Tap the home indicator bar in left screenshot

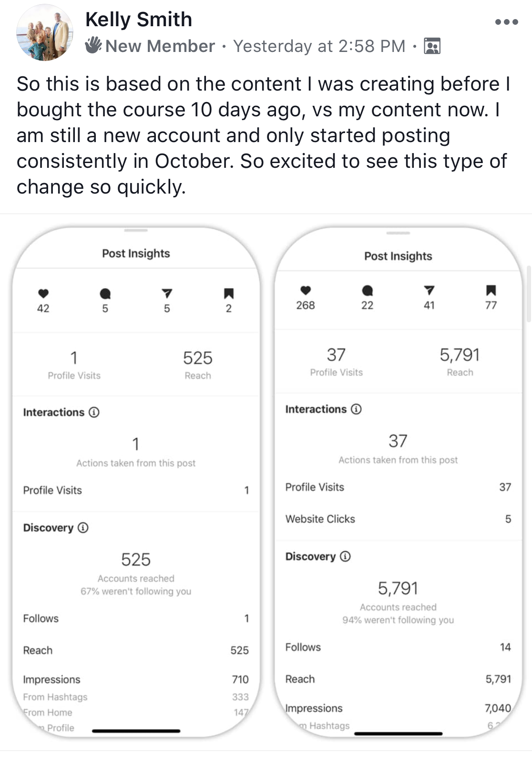[x=136, y=730]
